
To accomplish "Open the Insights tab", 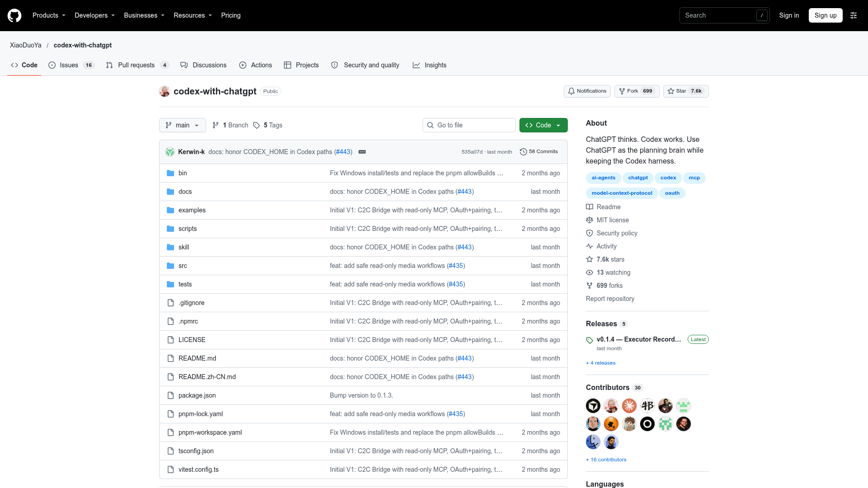I will pos(429,65).
